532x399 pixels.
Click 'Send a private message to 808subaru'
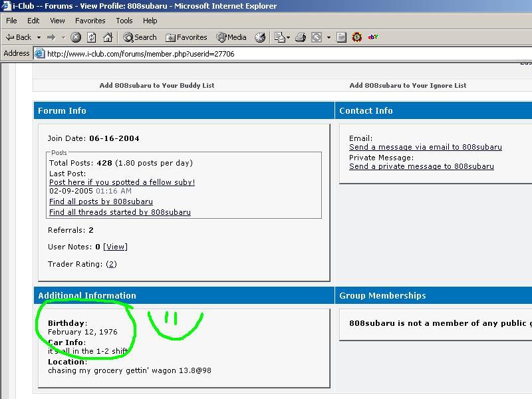pyautogui.click(x=422, y=166)
